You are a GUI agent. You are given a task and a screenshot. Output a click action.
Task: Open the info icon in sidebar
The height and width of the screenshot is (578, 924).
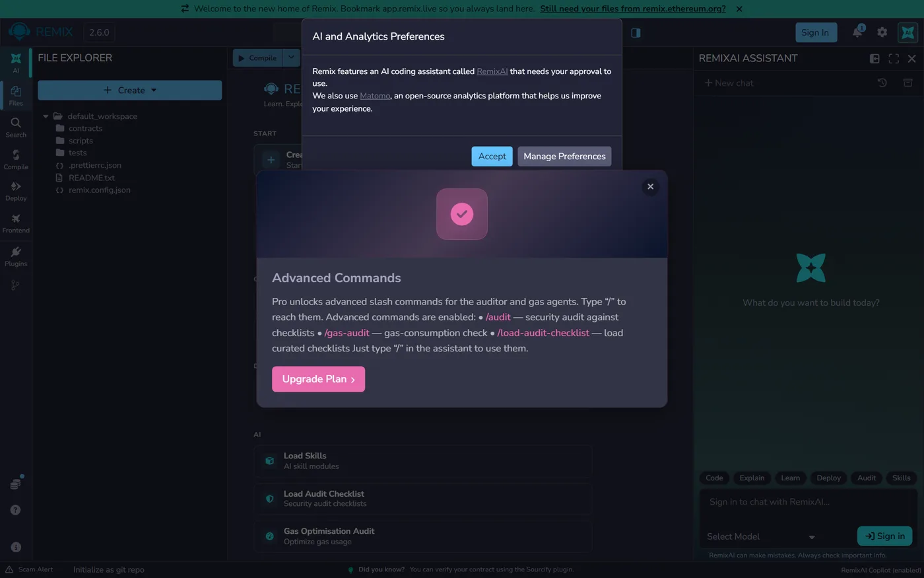pyautogui.click(x=16, y=547)
